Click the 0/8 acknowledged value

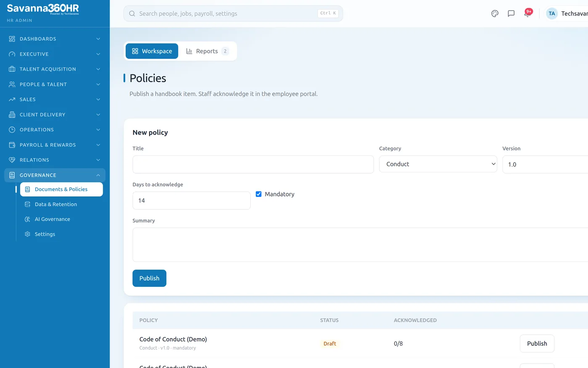pos(398,344)
